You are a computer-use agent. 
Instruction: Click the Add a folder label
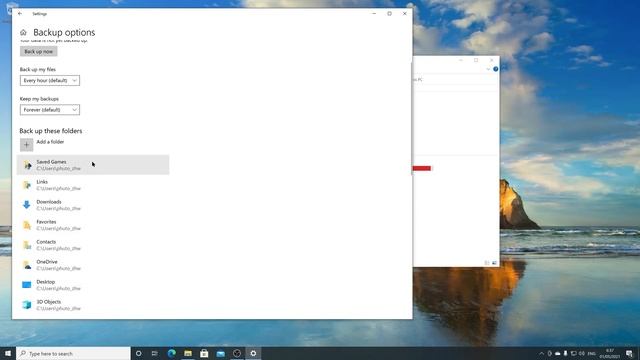pos(50,142)
